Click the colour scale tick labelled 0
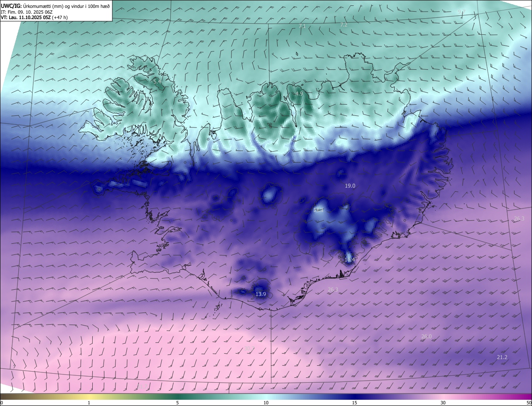Viewport: 532px width, 406px height. pos(2,403)
